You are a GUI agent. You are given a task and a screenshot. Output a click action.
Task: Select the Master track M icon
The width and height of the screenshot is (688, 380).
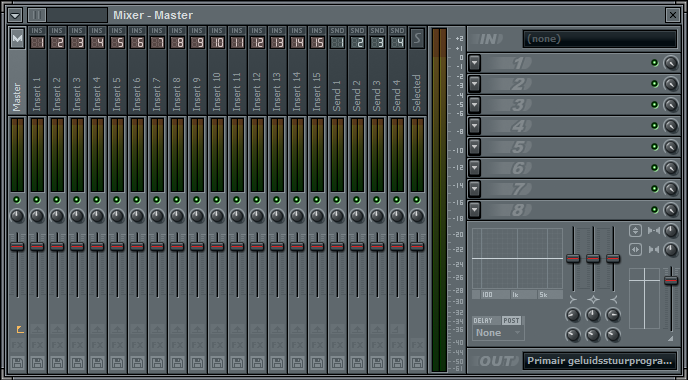pyautogui.click(x=17, y=39)
